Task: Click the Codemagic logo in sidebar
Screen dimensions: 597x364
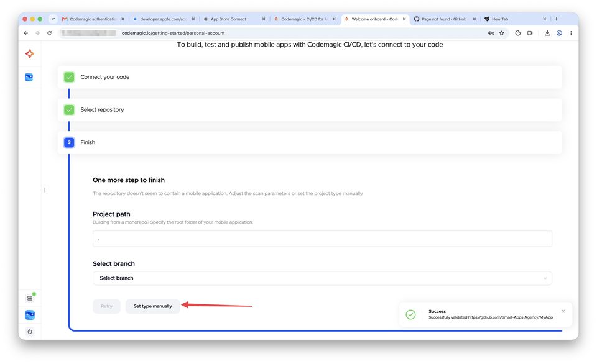Action: click(30, 53)
